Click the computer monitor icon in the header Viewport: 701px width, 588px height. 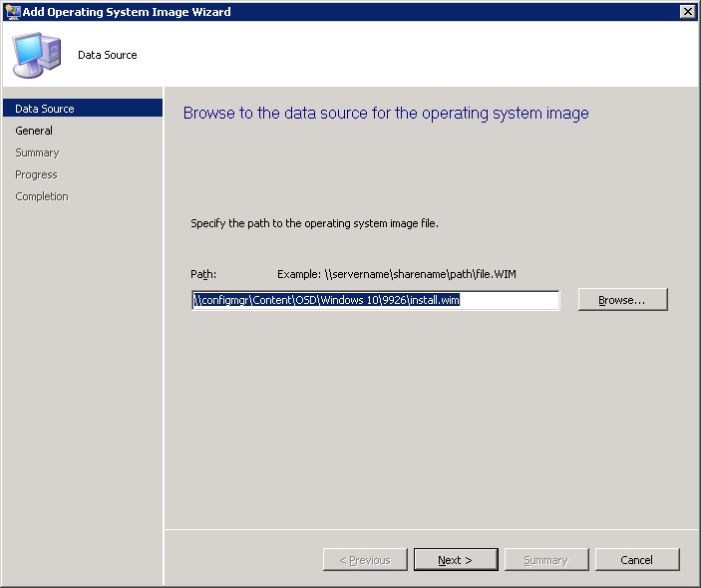[36, 55]
